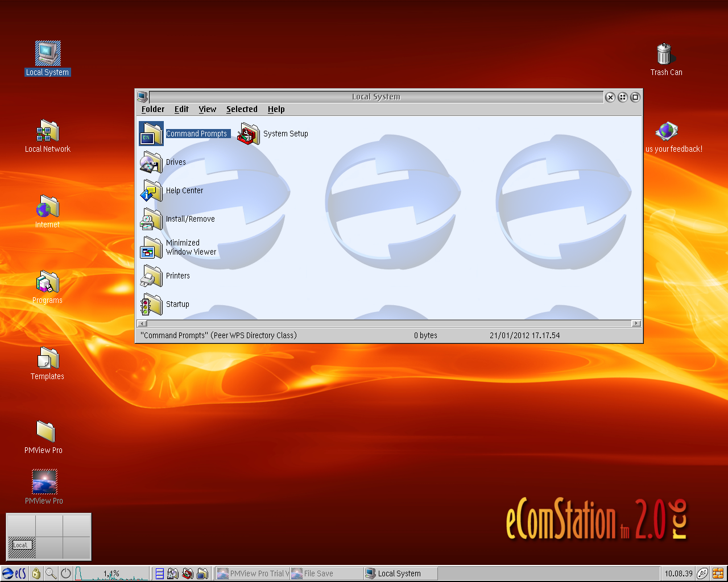Click the Local System window title bar

tap(376, 97)
